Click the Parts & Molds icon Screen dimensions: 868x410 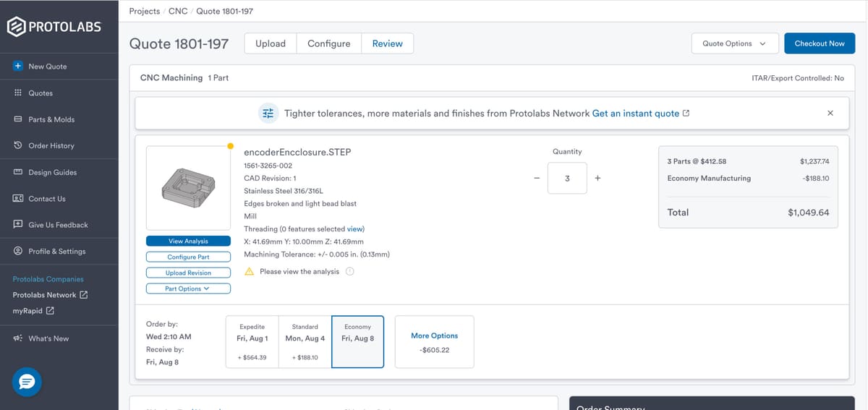[17, 119]
